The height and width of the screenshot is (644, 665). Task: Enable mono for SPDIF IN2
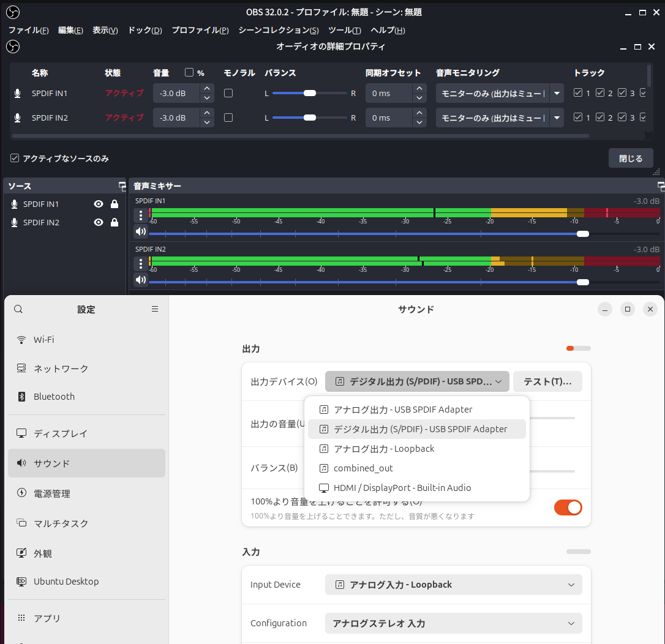coord(228,118)
